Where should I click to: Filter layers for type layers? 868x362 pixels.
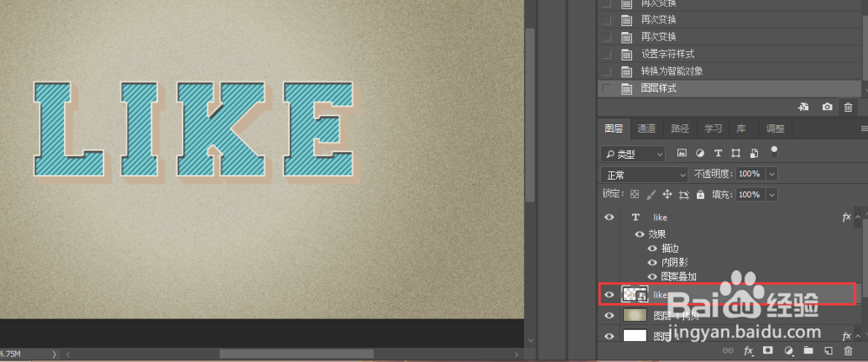tap(718, 154)
